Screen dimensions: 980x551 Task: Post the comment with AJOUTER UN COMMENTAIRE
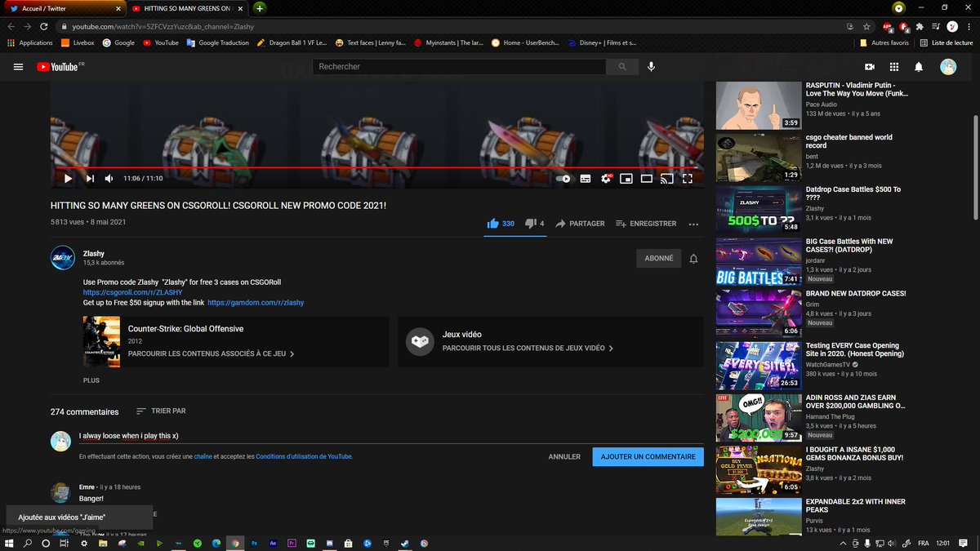(x=648, y=456)
